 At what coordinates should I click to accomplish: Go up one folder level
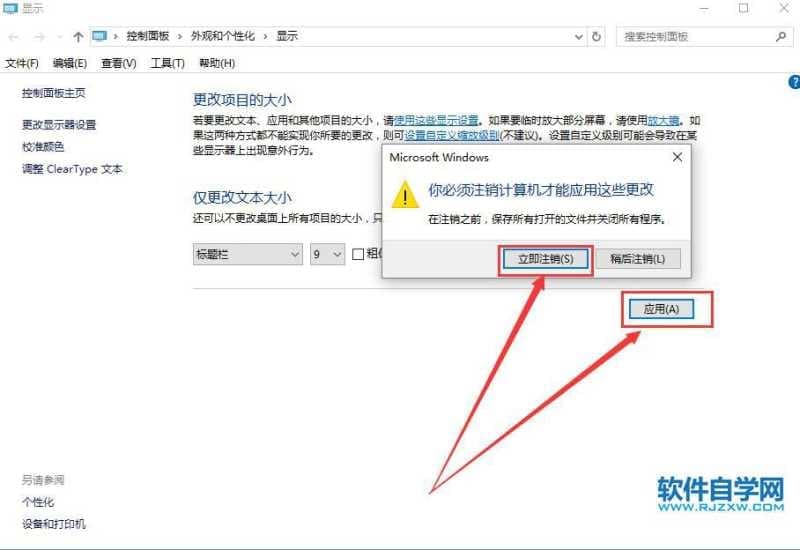78,37
